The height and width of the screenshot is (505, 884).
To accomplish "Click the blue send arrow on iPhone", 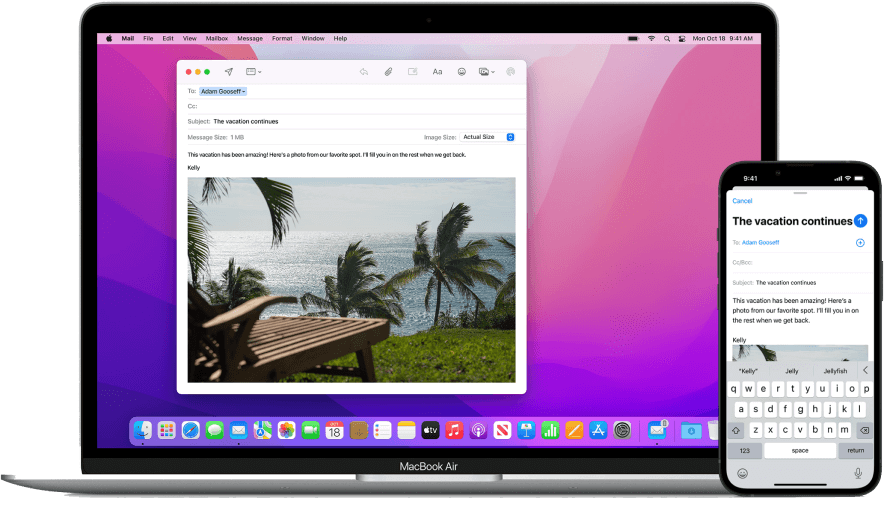I will [x=860, y=220].
